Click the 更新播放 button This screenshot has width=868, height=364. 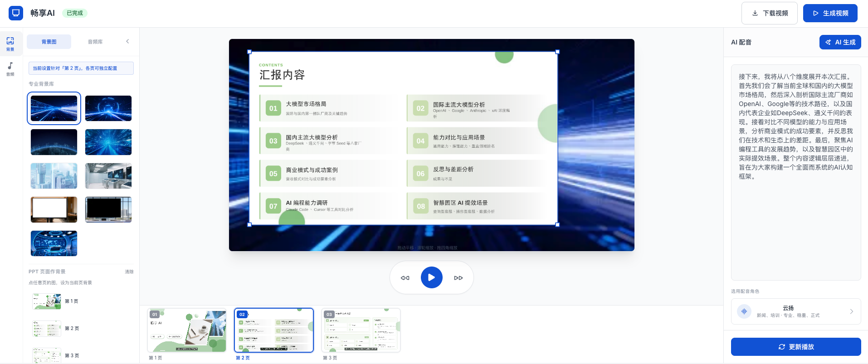(795, 347)
